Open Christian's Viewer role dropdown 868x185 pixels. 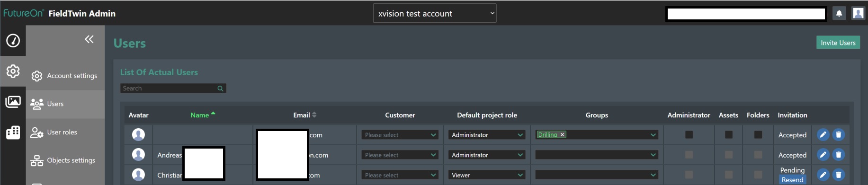[x=487, y=175]
